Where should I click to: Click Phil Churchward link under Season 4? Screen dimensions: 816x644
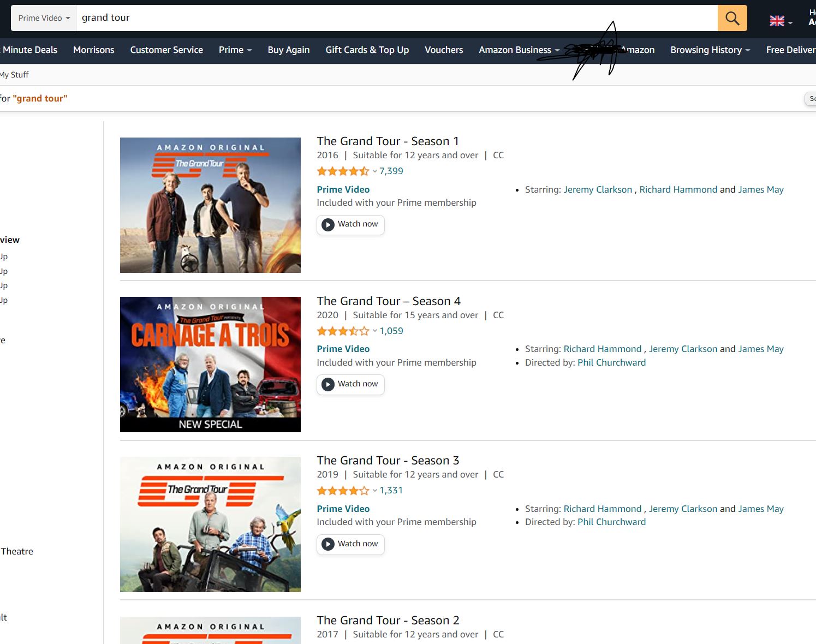pos(611,362)
